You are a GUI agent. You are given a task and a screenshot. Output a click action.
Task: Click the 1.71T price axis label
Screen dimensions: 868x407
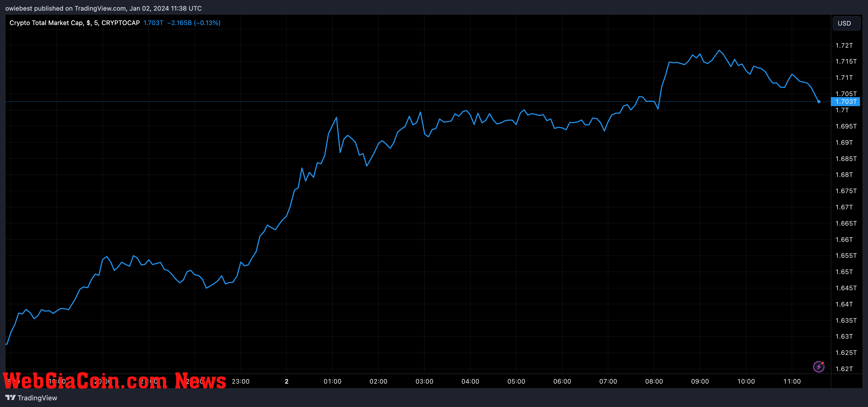(x=844, y=78)
